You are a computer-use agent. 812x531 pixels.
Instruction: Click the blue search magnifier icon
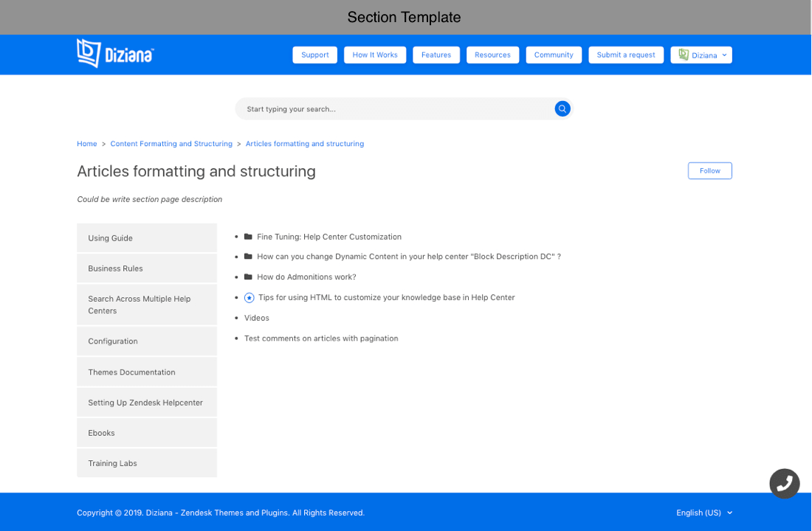click(562, 109)
